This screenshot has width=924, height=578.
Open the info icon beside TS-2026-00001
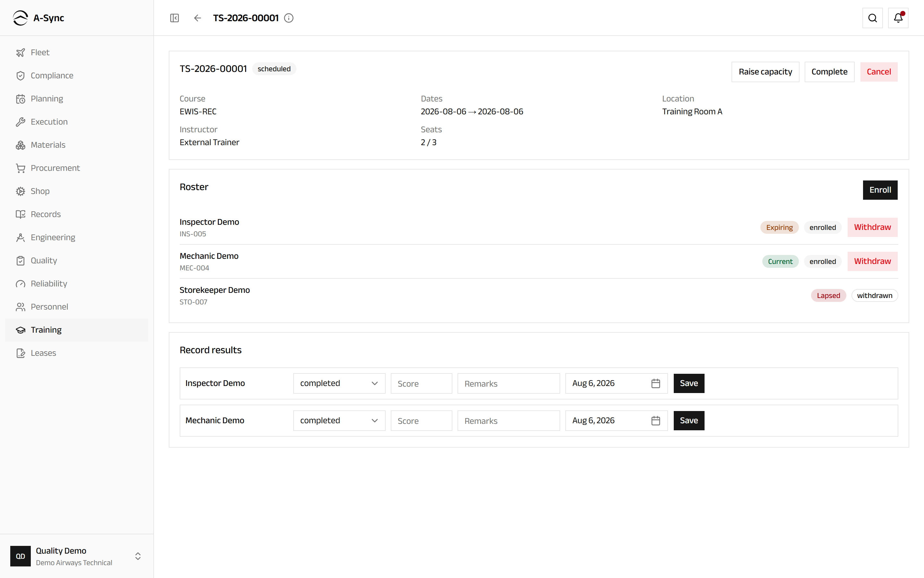click(289, 18)
